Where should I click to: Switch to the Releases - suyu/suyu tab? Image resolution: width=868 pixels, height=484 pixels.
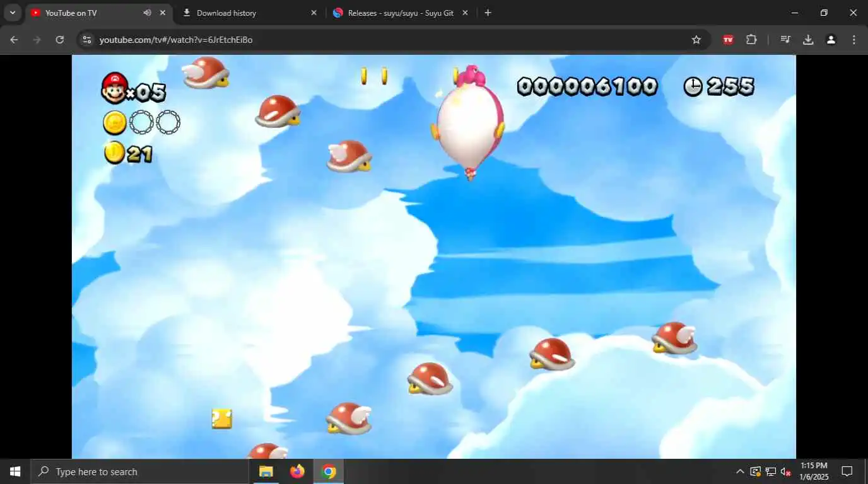[401, 13]
